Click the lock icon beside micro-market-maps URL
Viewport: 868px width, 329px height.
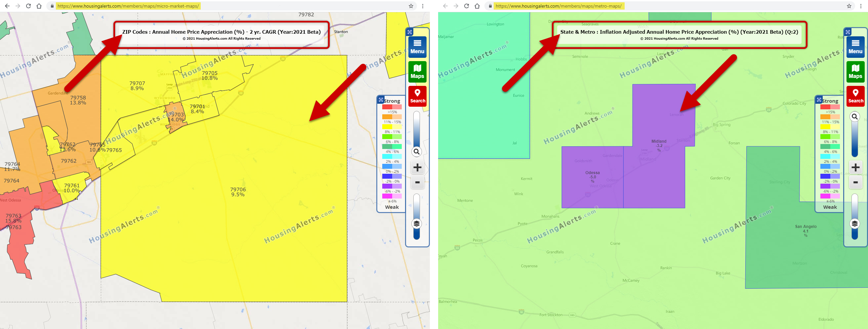click(x=52, y=6)
